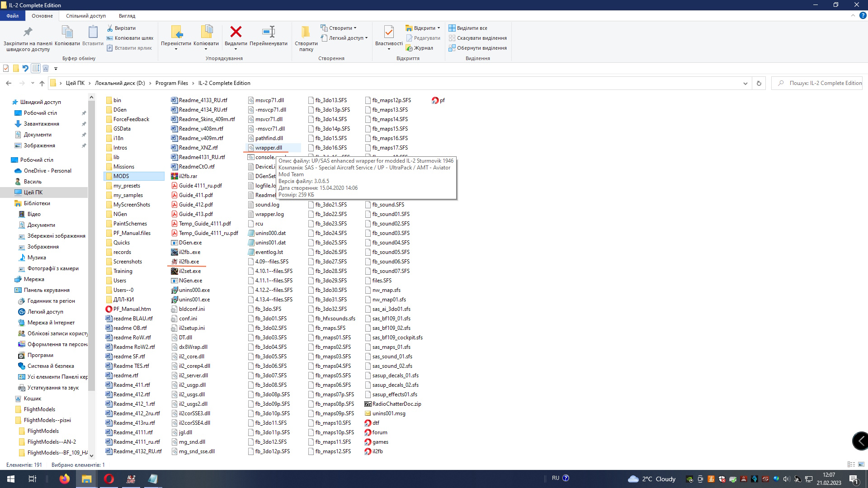
Task: Click the Properties icon in ribbon
Action: [388, 33]
